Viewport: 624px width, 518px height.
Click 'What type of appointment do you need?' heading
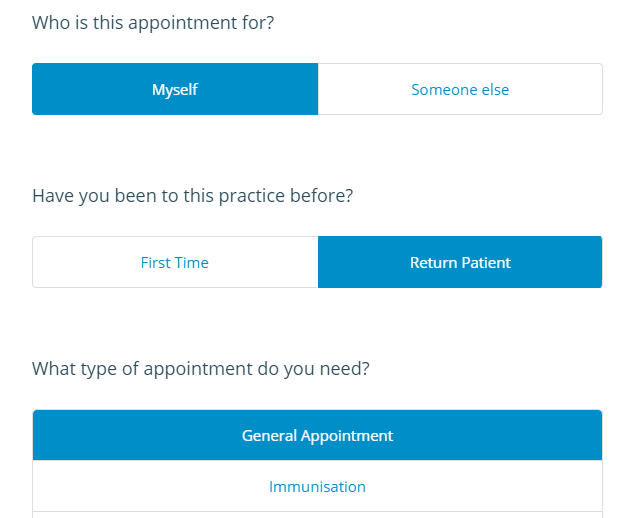(x=201, y=368)
